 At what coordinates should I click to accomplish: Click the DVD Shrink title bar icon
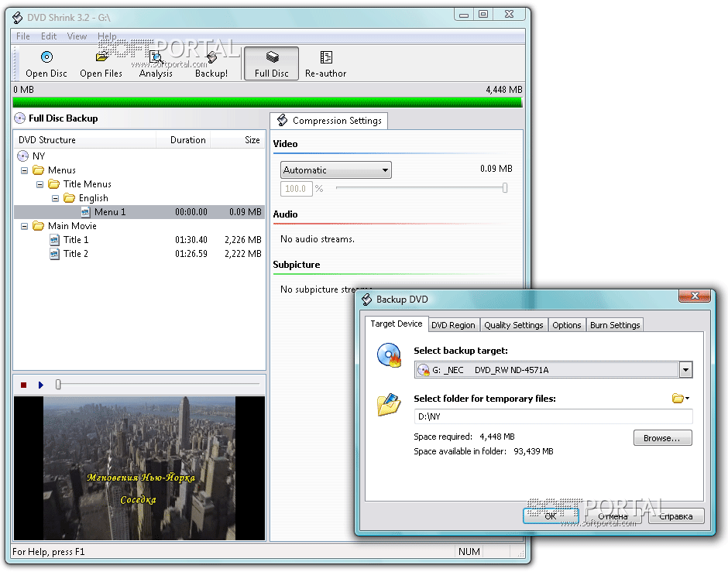18,18
